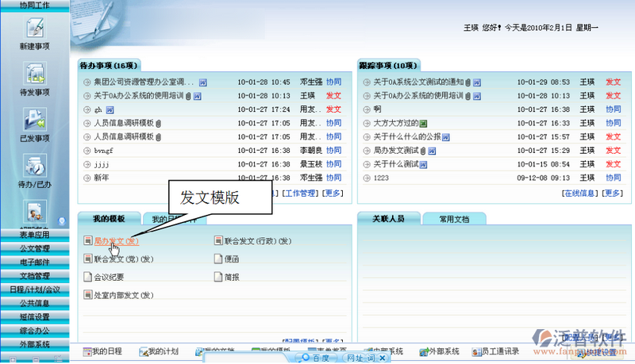Viewport: 635px width, 364px height.
Task: Expand the 文档管理 sidebar section
Action: pyautogui.click(x=34, y=275)
